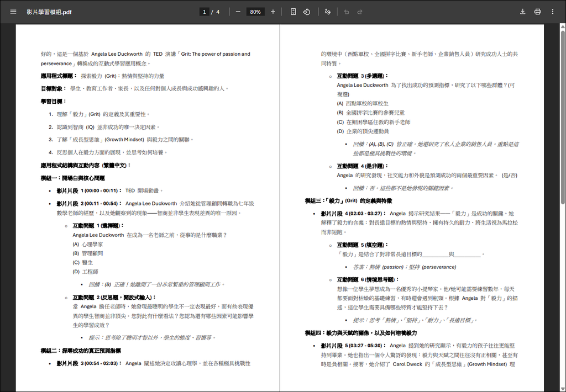Image resolution: width=566 pixels, height=392 pixels.
Task: Rotate the document counterclockwise
Action: (x=306, y=12)
